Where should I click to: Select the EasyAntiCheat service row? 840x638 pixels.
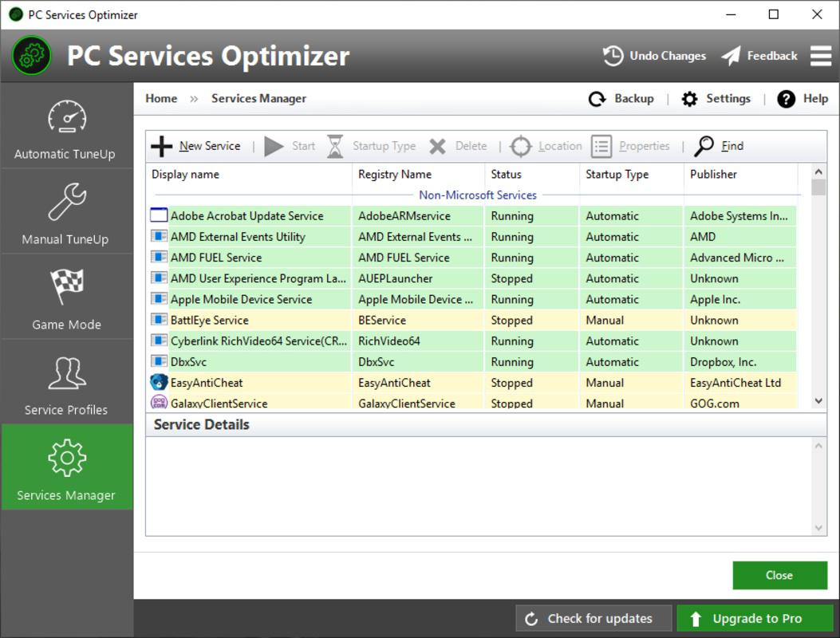click(x=472, y=383)
